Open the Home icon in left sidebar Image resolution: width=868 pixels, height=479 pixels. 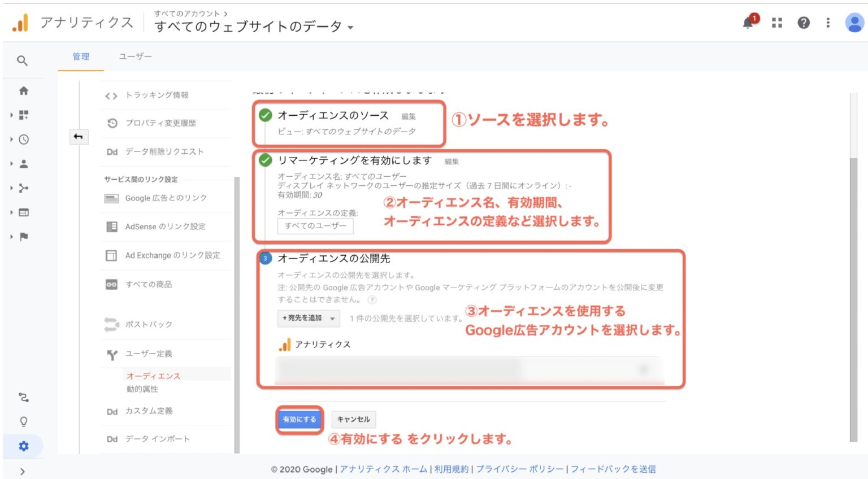coord(24,91)
